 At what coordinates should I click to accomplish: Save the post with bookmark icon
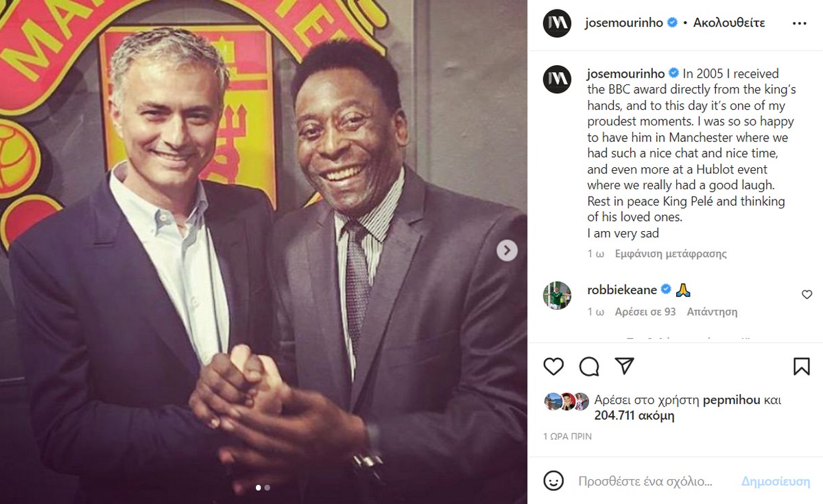point(802,366)
